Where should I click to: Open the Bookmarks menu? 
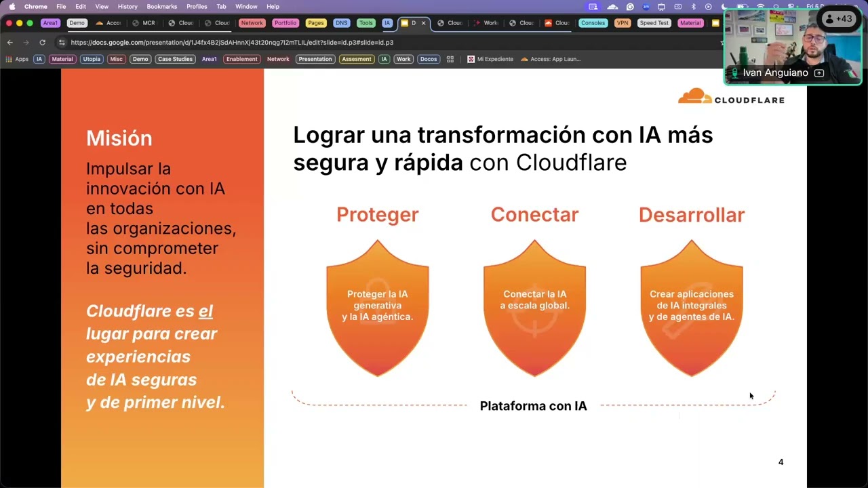click(162, 6)
